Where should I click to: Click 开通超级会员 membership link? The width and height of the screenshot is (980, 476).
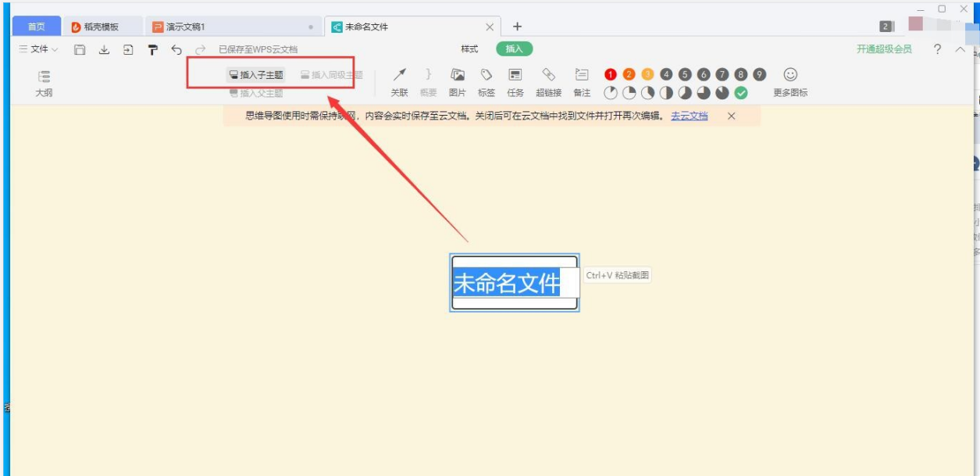tap(884, 49)
